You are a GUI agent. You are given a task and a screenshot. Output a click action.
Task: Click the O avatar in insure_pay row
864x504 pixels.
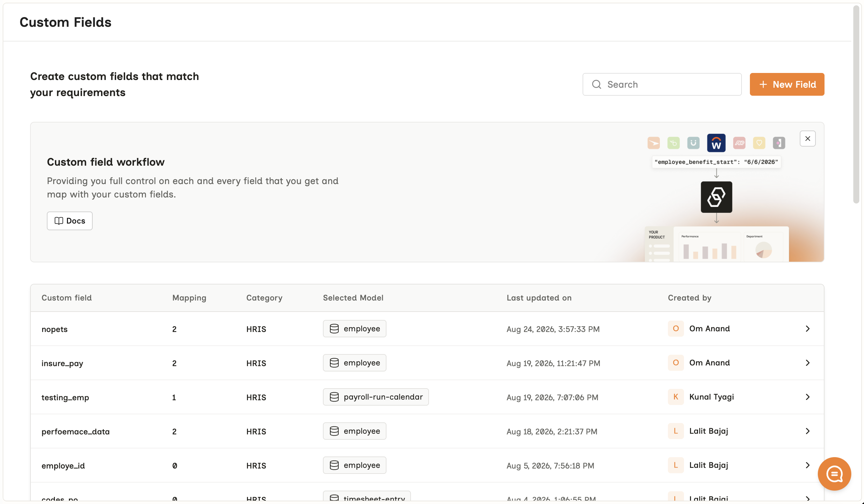click(676, 363)
